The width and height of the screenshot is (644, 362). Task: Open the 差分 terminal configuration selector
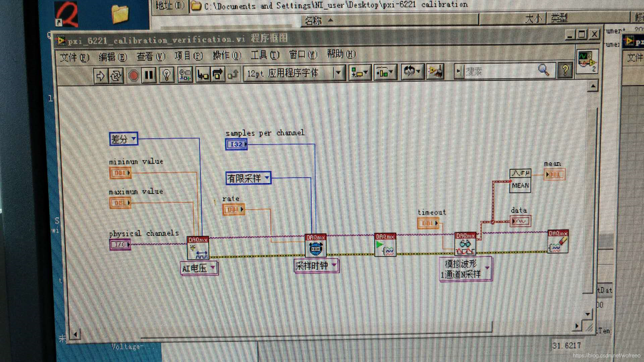(x=123, y=139)
